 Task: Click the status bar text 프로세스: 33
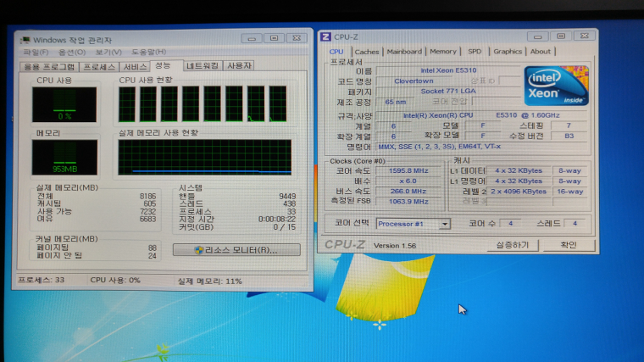coord(41,280)
